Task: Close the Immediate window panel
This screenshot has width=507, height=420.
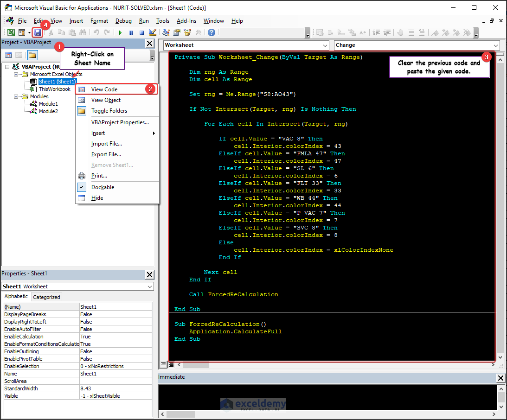Action: pyautogui.click(x=501, y=378)
